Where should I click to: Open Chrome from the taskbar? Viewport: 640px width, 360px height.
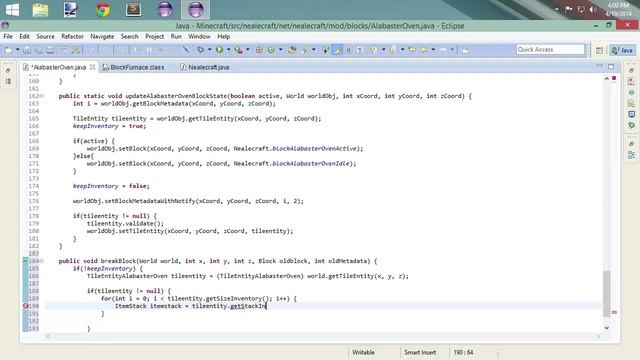[102, 10]
